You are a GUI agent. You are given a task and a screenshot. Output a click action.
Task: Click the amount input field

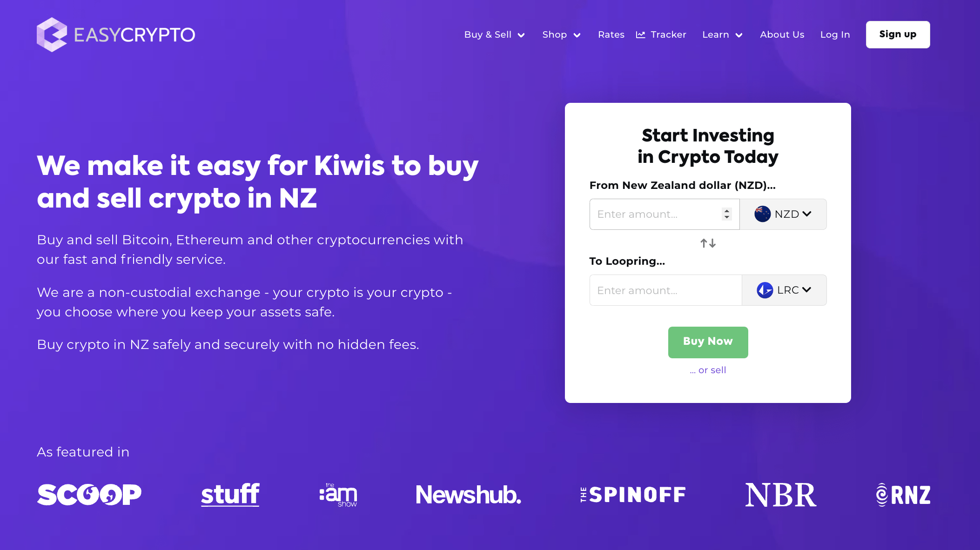click(x=656, y=214)
